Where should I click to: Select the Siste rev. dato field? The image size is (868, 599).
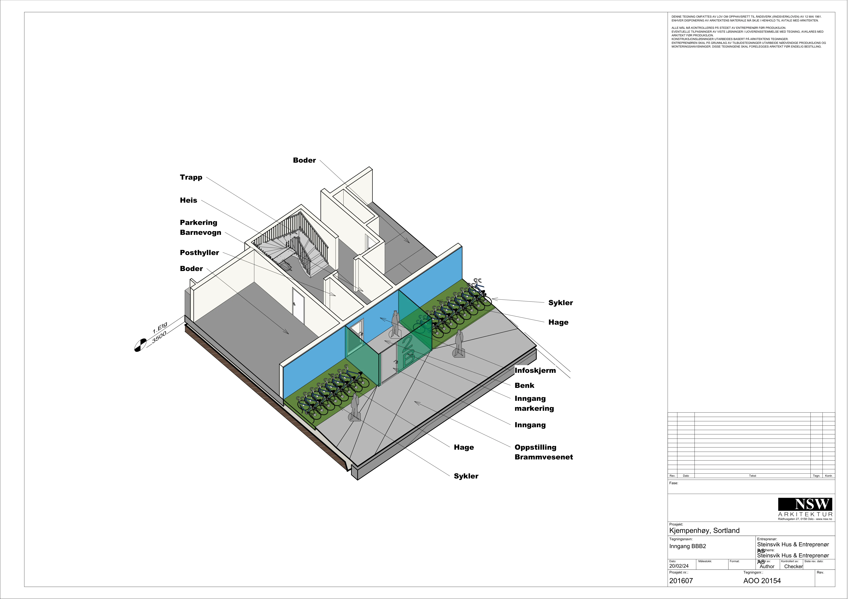[x=819, y=564]
